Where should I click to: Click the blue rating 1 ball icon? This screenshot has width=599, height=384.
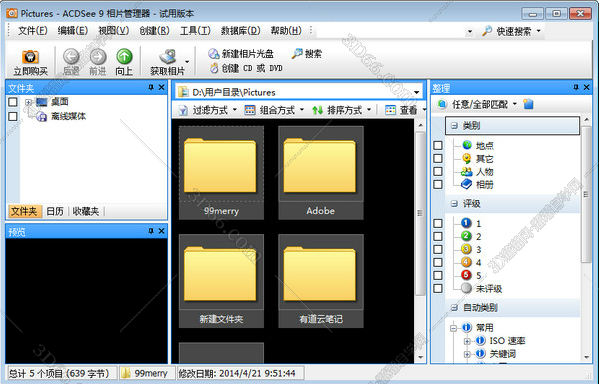466,223
